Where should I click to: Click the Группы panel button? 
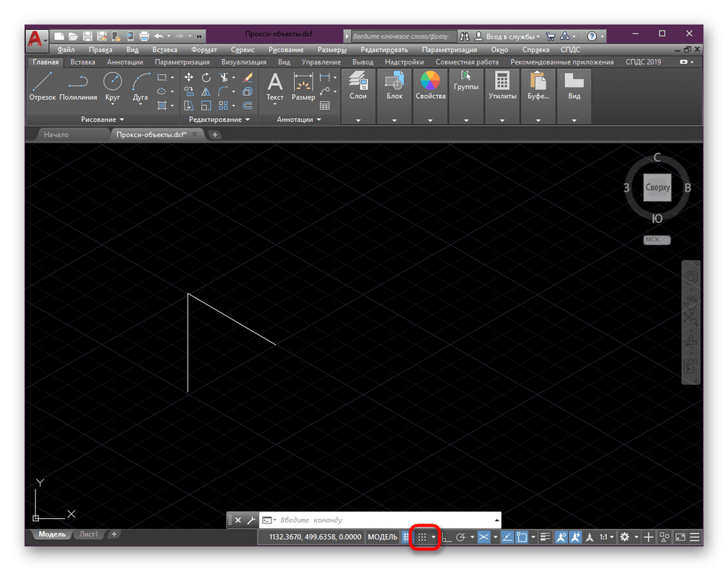[x=466, y=81]
